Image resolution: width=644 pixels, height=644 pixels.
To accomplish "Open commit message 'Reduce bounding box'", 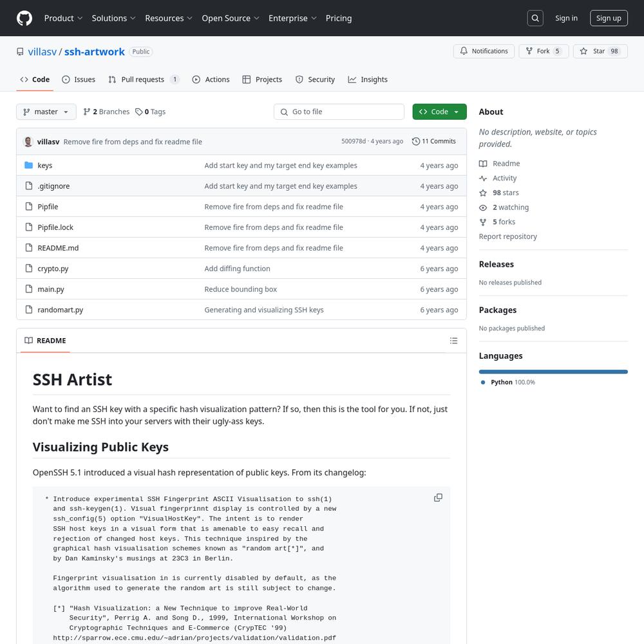I will click(x=240, y=289).
